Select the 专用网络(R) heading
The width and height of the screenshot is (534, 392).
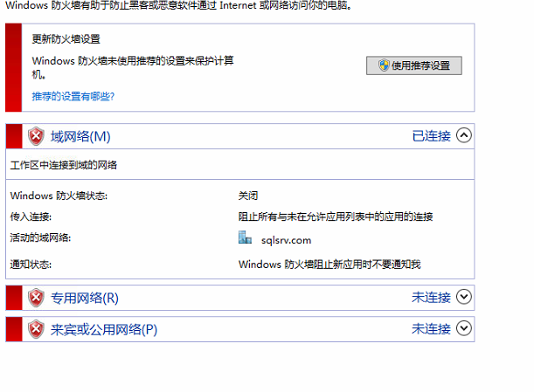[85, 298]
